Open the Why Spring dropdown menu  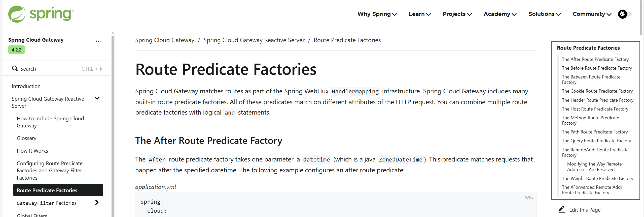point(377,14)
